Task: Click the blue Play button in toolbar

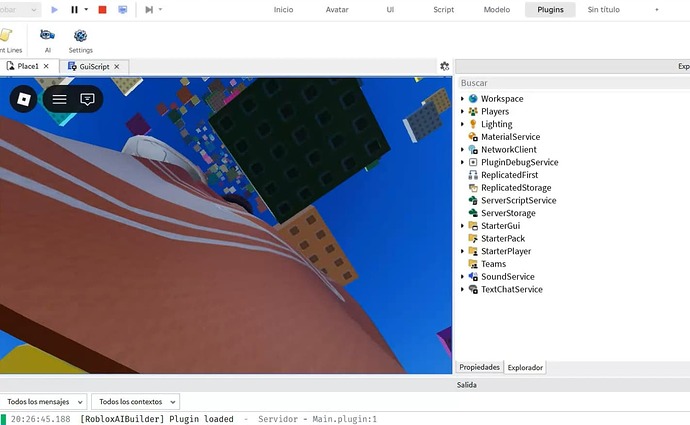Action: click(x=54, y=10)
